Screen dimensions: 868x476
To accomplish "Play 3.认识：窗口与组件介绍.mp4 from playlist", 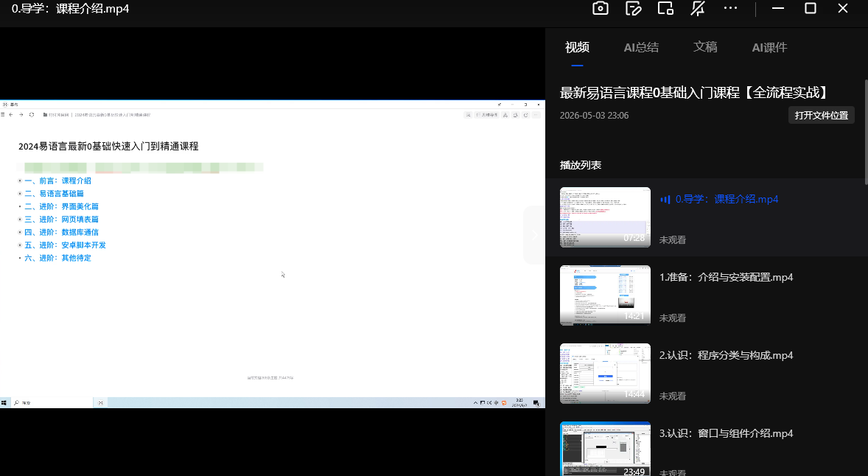I will [727, 433].
